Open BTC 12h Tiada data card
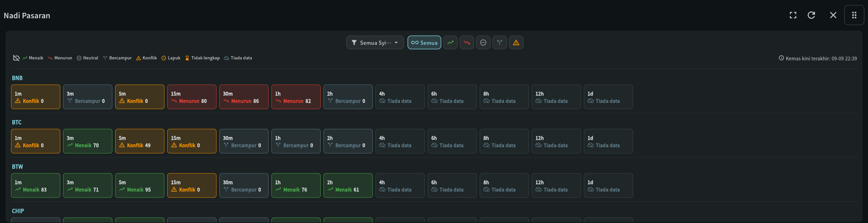 point(556,141)
